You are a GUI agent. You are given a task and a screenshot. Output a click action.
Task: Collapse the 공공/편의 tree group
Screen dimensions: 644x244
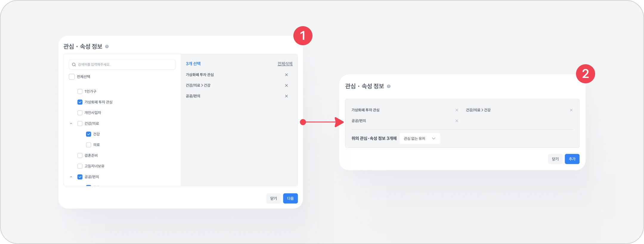(71, 177)
